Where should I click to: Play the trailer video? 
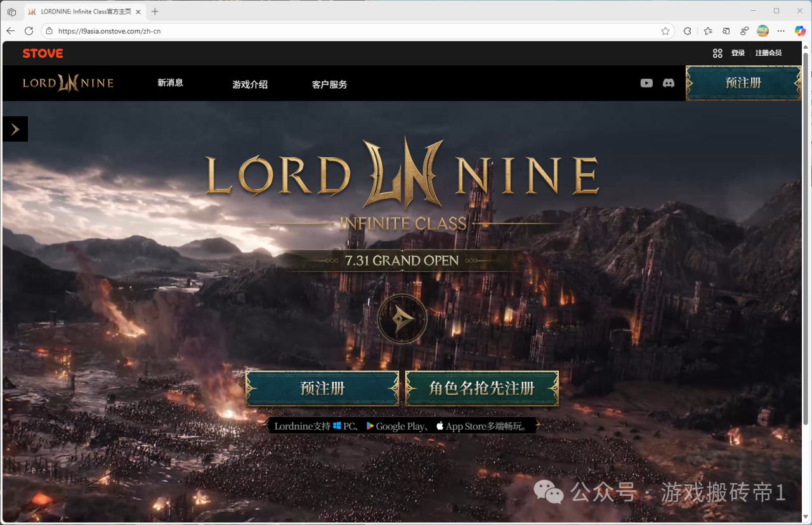point(402,319)
